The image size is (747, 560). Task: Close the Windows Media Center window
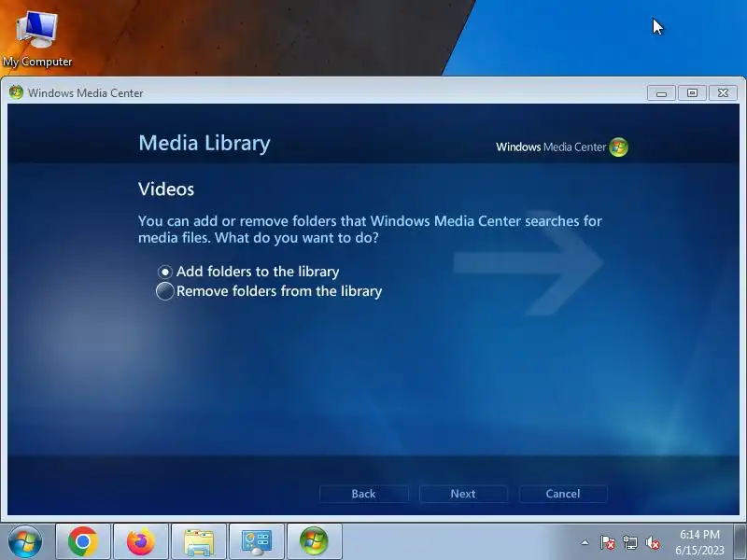[x=723, y=92]
